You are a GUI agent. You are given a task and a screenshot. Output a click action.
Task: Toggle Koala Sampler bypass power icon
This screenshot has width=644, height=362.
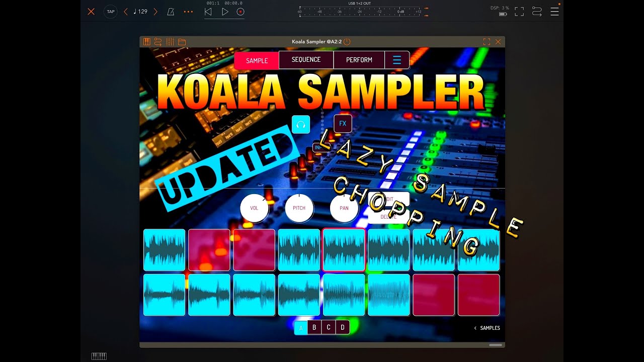(x=347, y=42)
